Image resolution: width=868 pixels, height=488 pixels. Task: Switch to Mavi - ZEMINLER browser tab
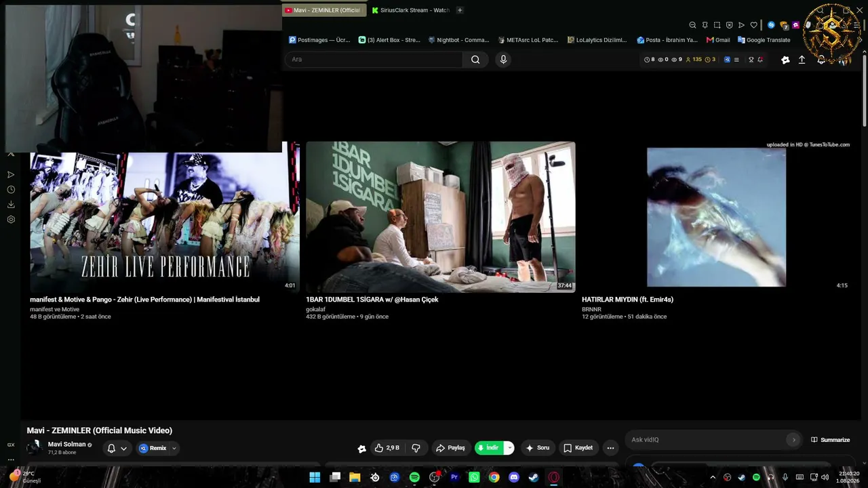pos(323,10)
